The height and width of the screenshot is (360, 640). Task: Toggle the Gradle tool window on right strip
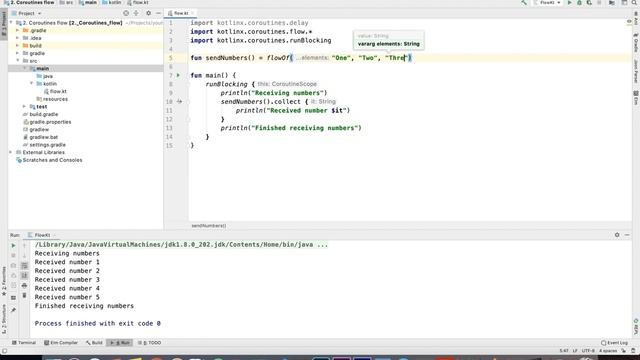(x=636, y=43)
